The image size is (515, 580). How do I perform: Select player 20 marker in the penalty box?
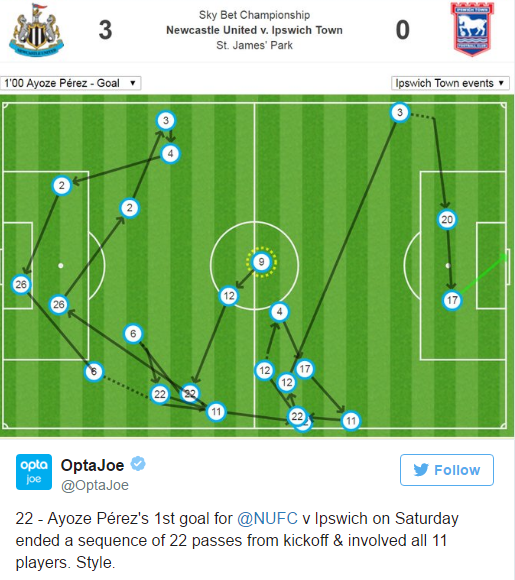(x=447, y=219)
